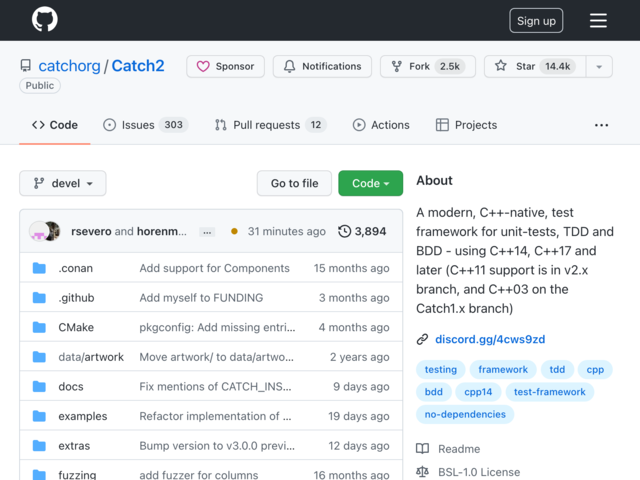The width and height of the screenshot is (640, 480).
Task: Open the .github folder
Action: coord(76,298)
